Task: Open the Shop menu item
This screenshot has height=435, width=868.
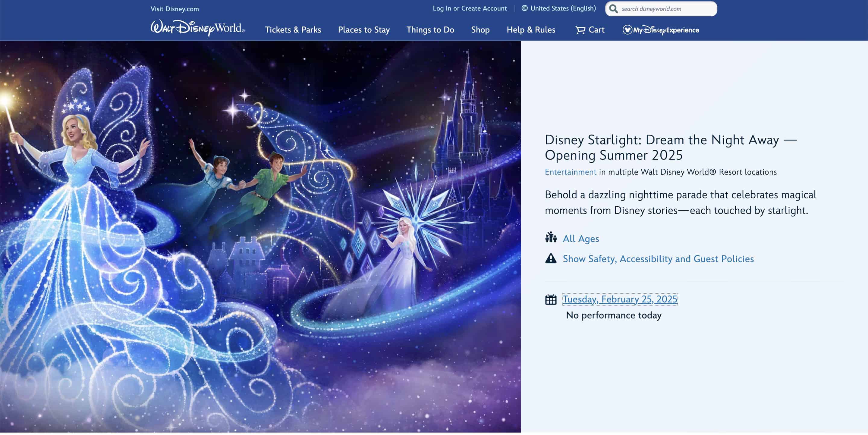Action: pyautogui.click(x=480, y=30)
